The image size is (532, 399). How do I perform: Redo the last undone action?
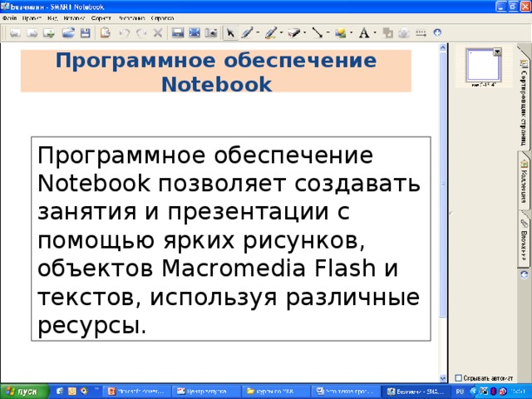(141, 33)
